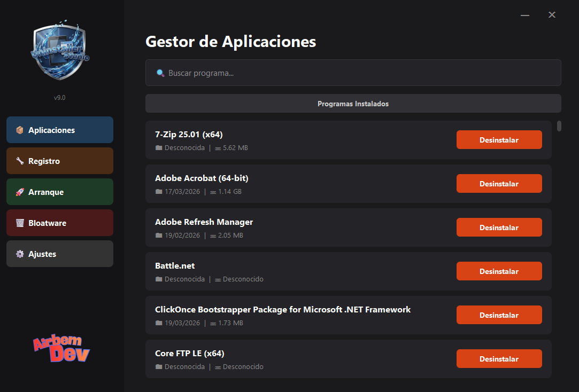
Task: Click folder icon in Adobe Refresh Manager row
Action: pos(159,236)
